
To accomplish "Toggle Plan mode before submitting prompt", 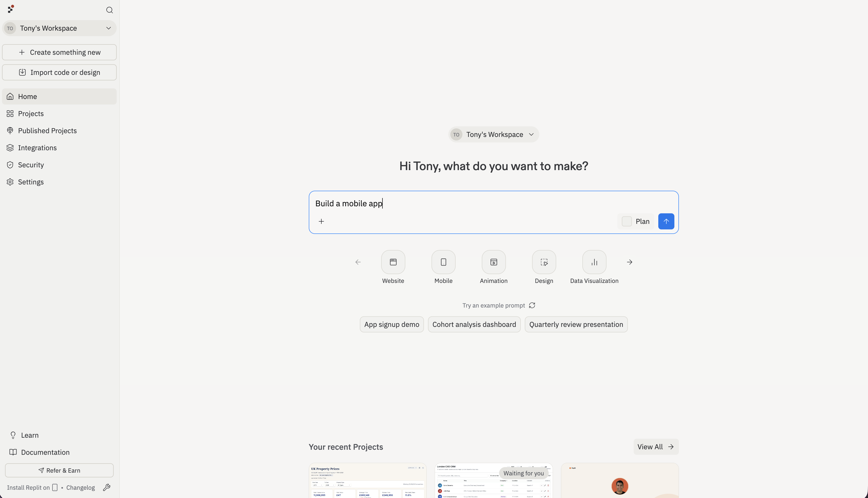I will click(626, 221).
